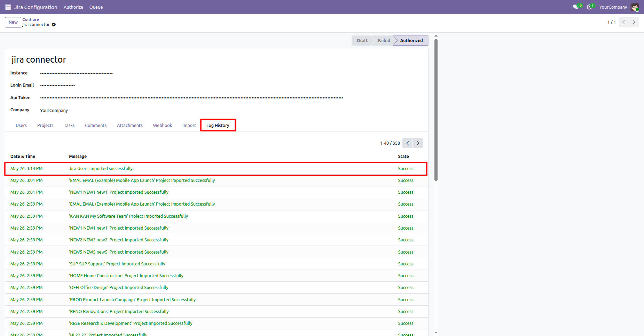Open the 2:59 PM 'EMAL EMAL (Example) Mobile App Launch' log
The image size is (644, 336).
tap(217, 204)
